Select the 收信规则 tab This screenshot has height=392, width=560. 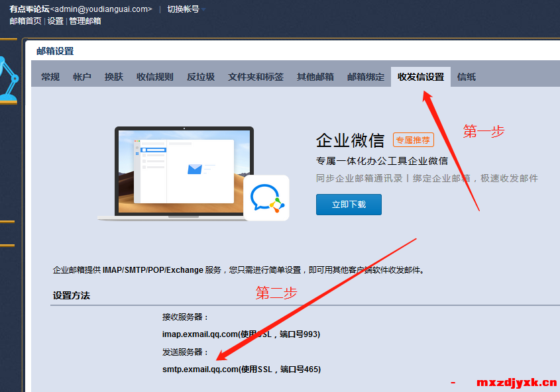pos(154,77)
